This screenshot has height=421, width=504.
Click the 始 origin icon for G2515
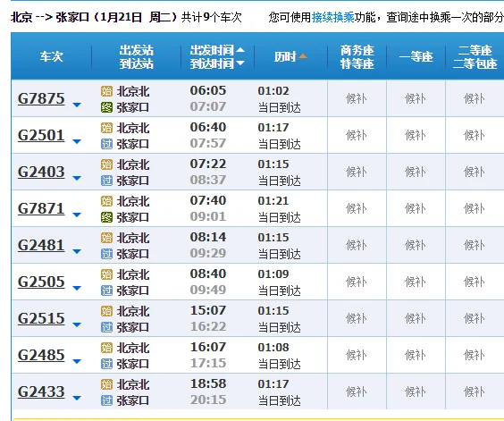106,311
